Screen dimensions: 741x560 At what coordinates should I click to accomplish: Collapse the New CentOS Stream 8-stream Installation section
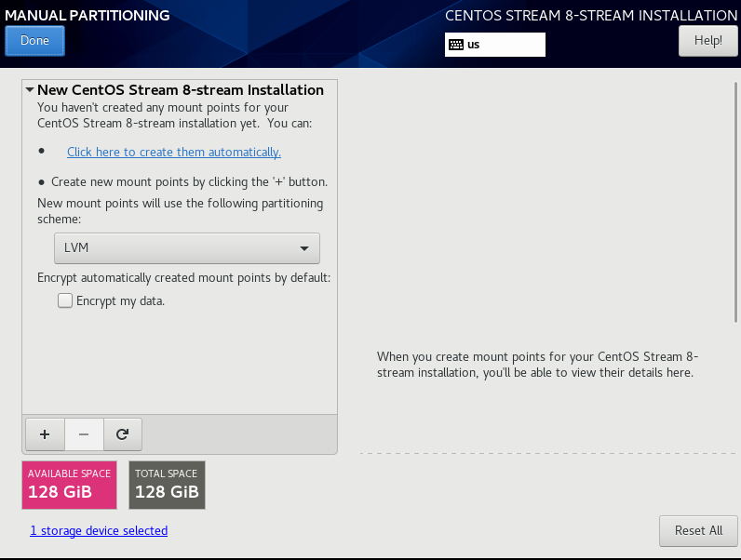click(x=30, y=89)
